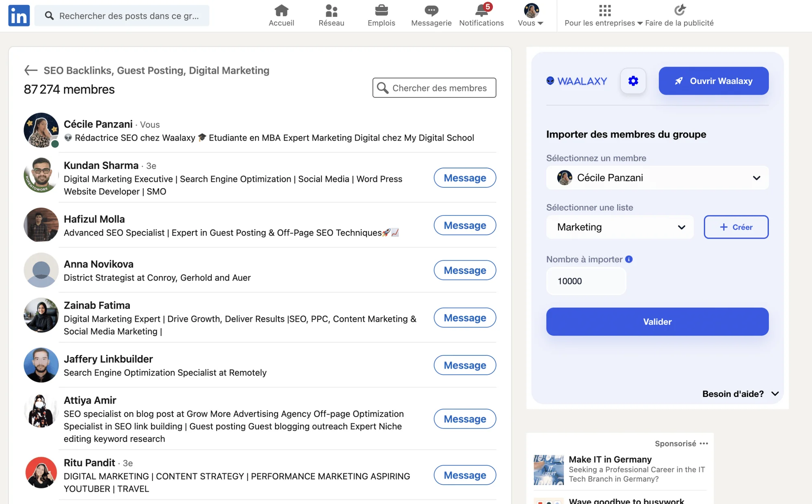Image resolution: width=812 pixels, height=504 pixels.
Task: Click the info icon next to Nombre à importer
Action: pos(629,259)
